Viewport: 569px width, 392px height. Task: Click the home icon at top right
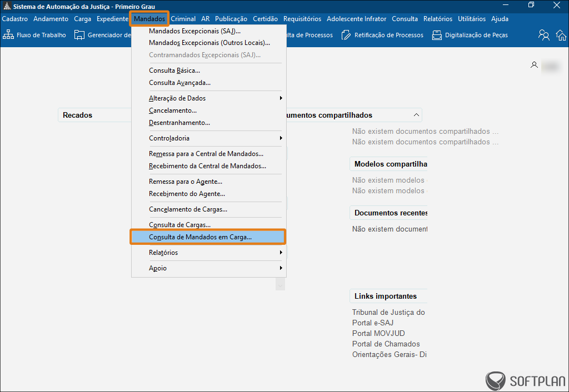[x=561, y=35]
